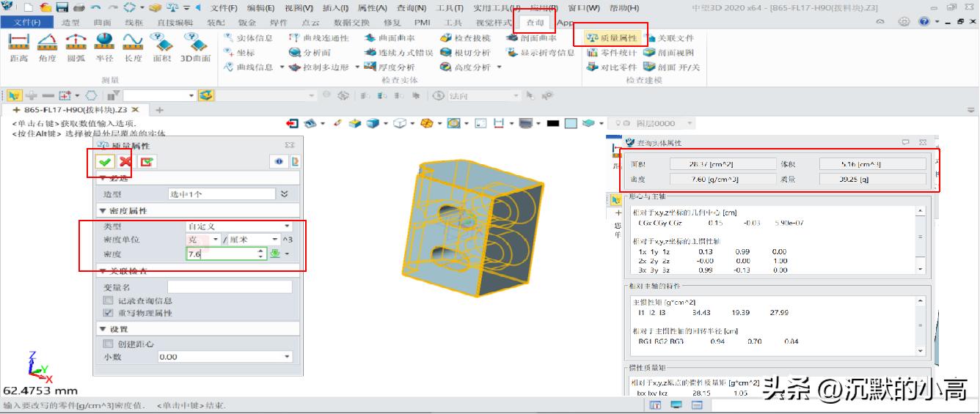
Task: Open the 零件统计 part statistics tool
Action: (x=613, y=53)
